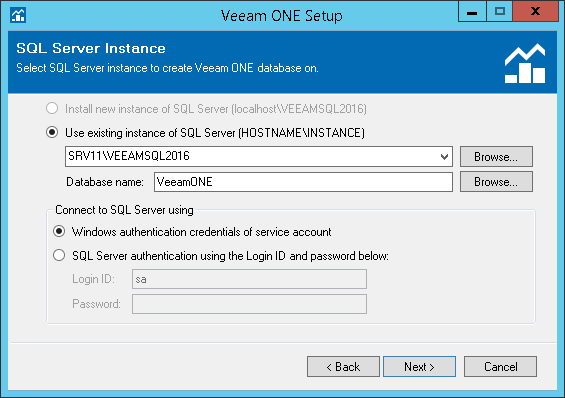Expand the SQL Server instance dropdown arrow
This screenshot has height=398, width=565.
pyautogui.click(x=444, y=157)
